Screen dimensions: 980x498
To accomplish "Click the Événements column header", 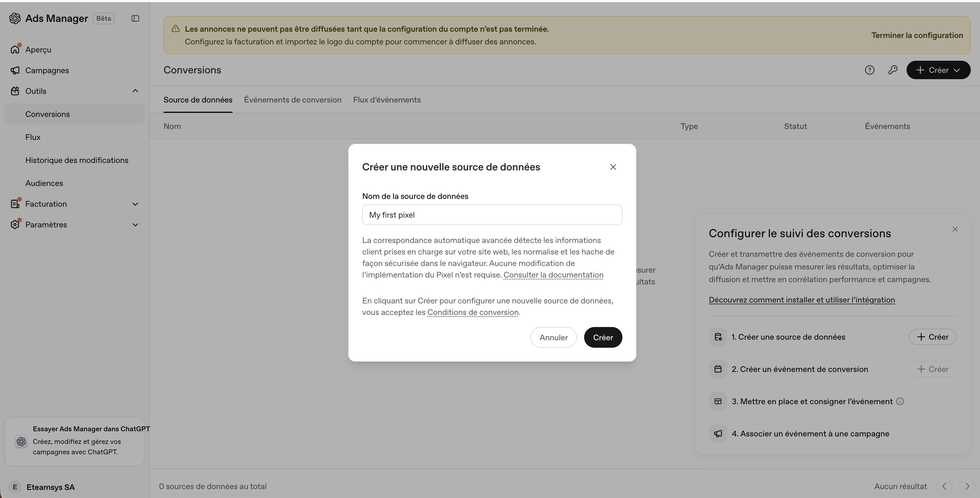I will click(x=887, y=126).
